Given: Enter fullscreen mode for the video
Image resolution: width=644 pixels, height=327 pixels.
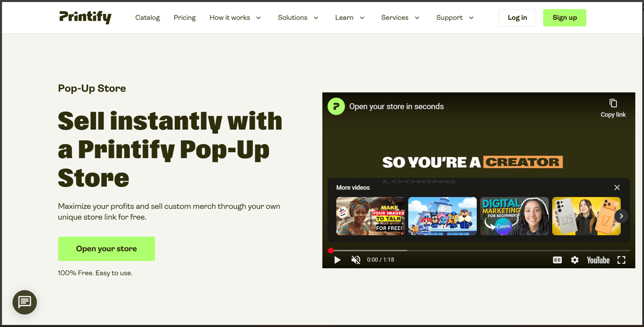Looking at the screenshot, I should click(621, 260).
